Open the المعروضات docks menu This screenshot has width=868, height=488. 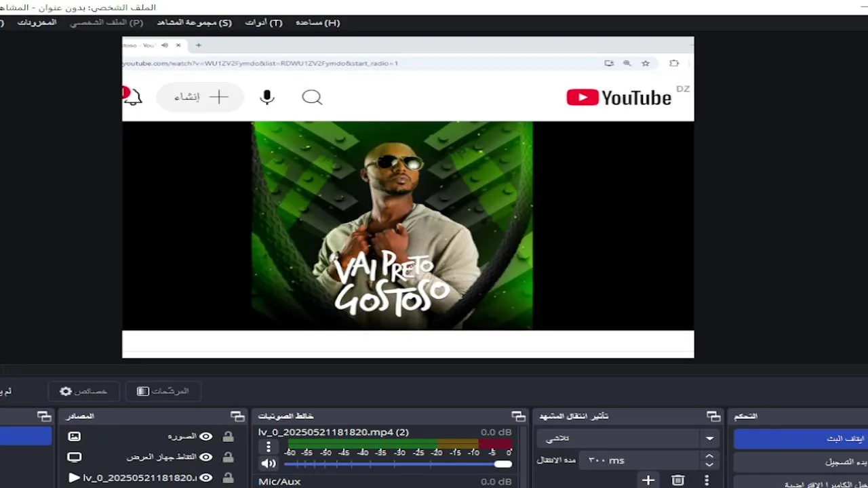(x=37, y=22)
